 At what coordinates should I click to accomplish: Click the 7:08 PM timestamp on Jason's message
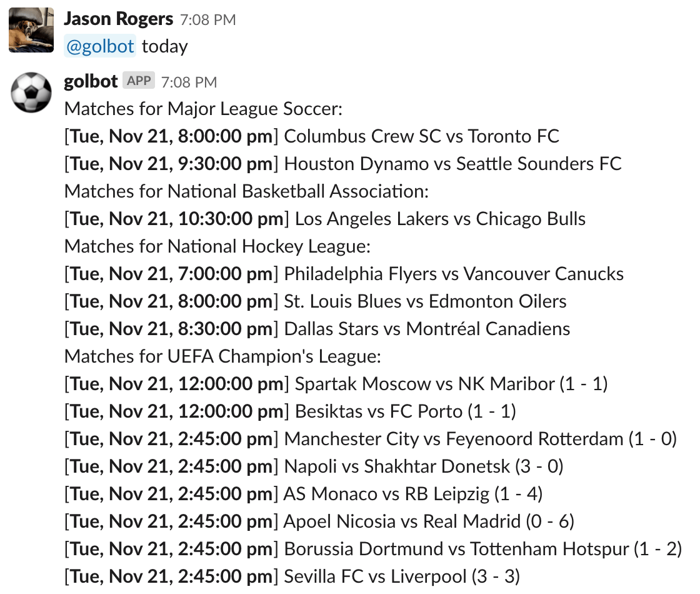pyautogui.click(x=207, y=20)
